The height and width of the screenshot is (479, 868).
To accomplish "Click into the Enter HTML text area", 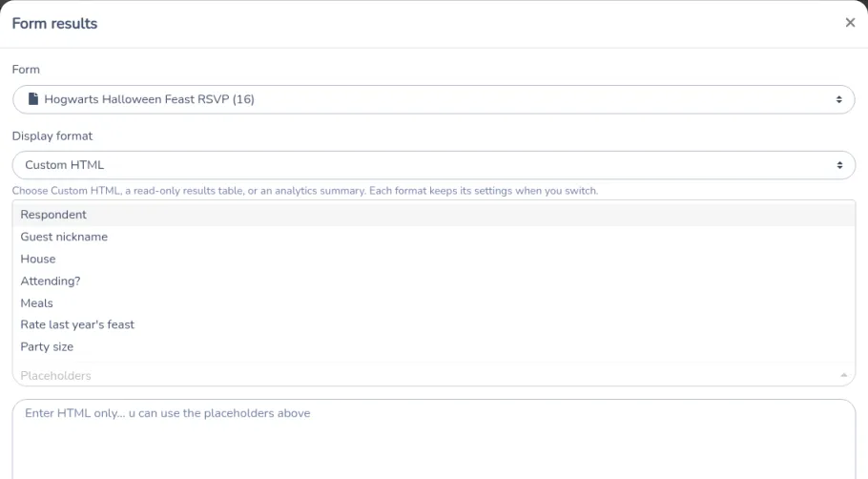I will coord(433,439).
